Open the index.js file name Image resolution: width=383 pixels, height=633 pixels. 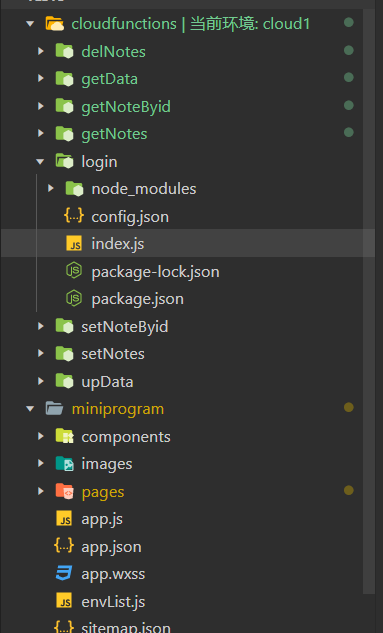click(117, 244)
